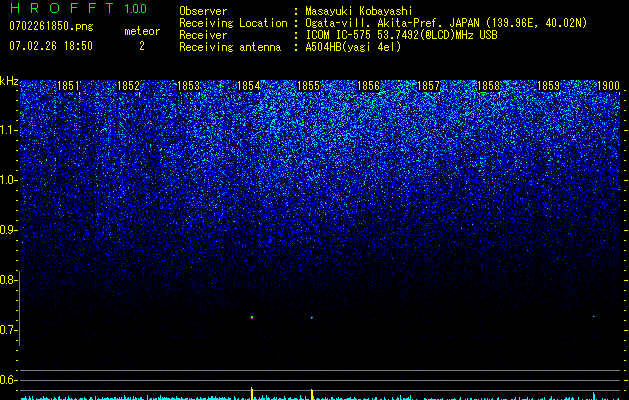Click the 0.6 kHz axis label

click(x=7, y=380)
